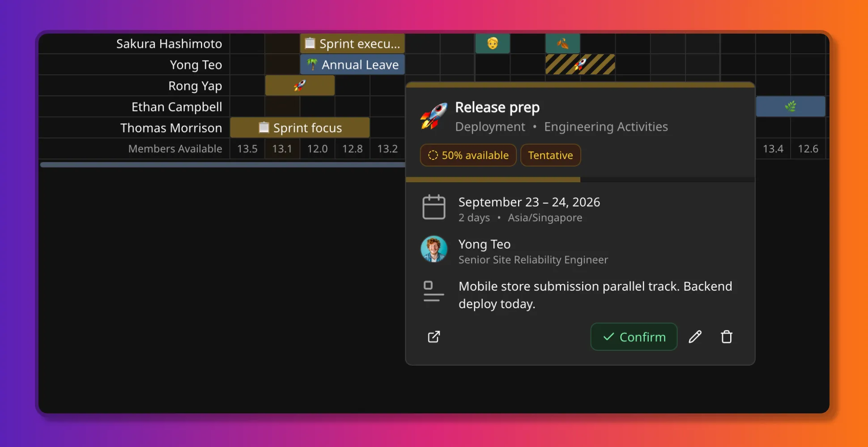The height and width of the screenshot is (447, 868).
Task: Click the Engineering Activities category text
Action: 606,127
